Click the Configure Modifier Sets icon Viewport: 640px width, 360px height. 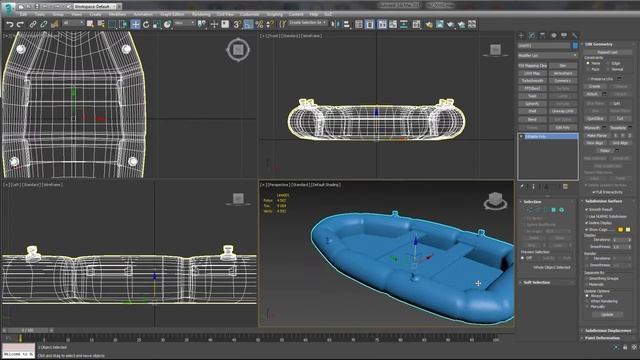565,187
